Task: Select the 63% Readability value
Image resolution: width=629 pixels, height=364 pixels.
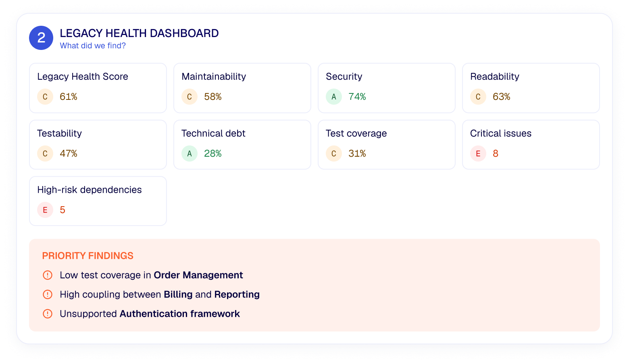Action: (x=502, y=97)
